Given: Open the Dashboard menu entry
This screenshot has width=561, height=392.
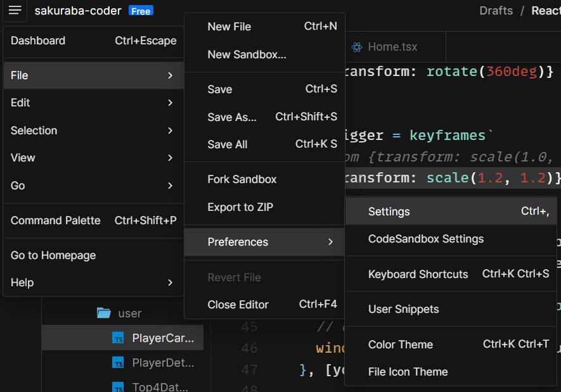Looking at the screenshot, I should [x=93, y=41].
